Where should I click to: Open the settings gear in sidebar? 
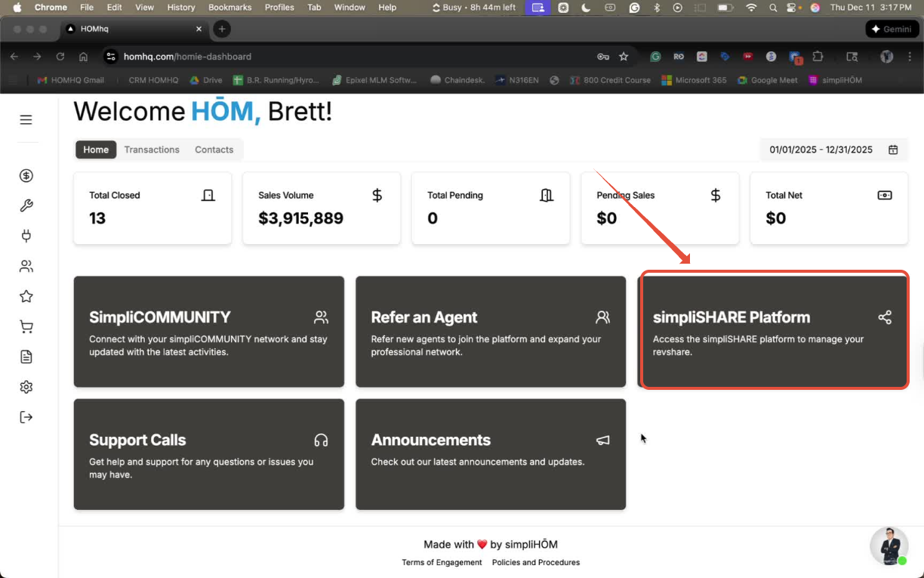pyautogui.click(x=26, y=387)
